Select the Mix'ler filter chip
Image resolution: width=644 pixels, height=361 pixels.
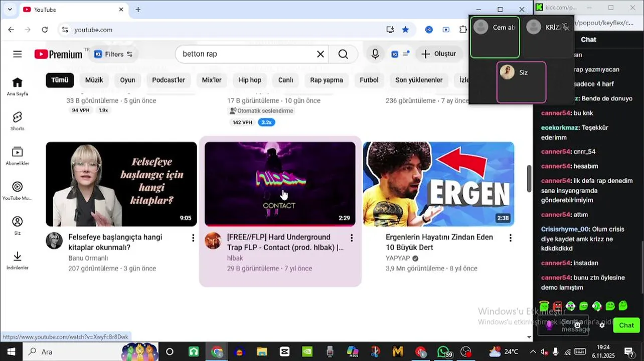tap(212, 80)
